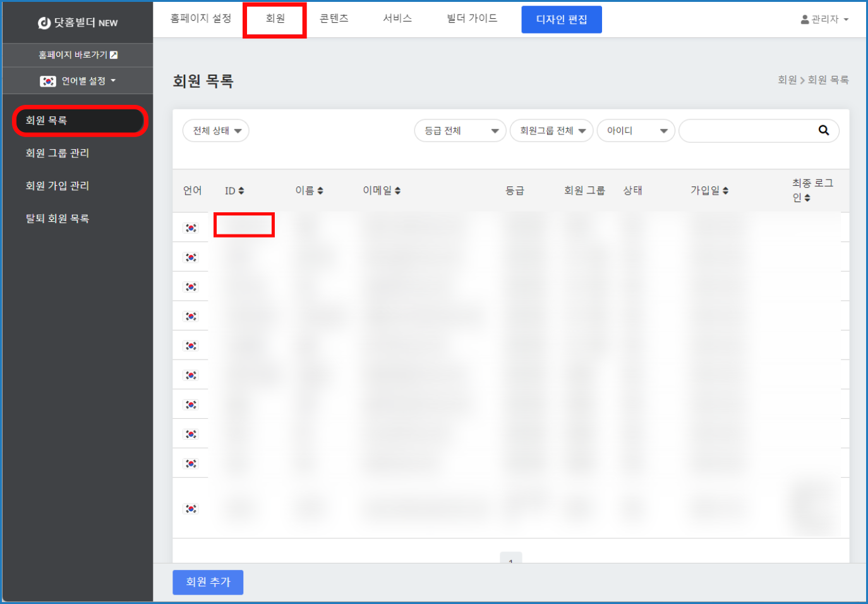Sort by ID column arrows
Screen dimensions: 868x604
[241, 191]
